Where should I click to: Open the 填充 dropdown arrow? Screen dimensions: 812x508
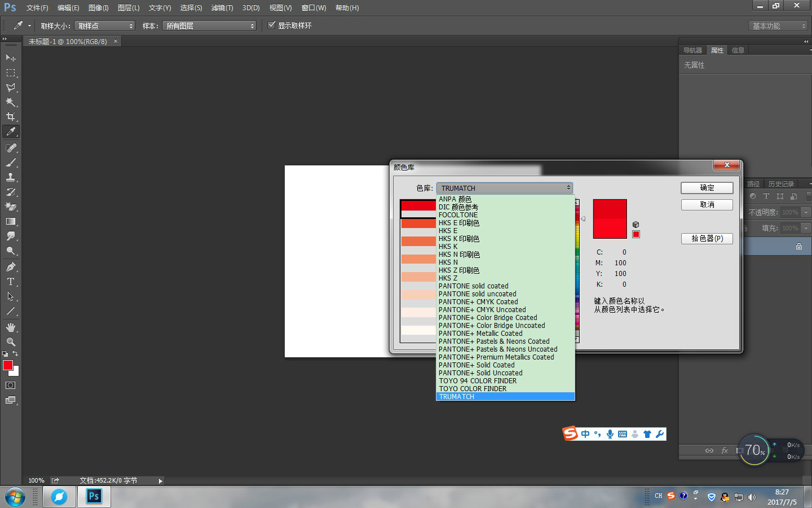[x=805, y=228]
